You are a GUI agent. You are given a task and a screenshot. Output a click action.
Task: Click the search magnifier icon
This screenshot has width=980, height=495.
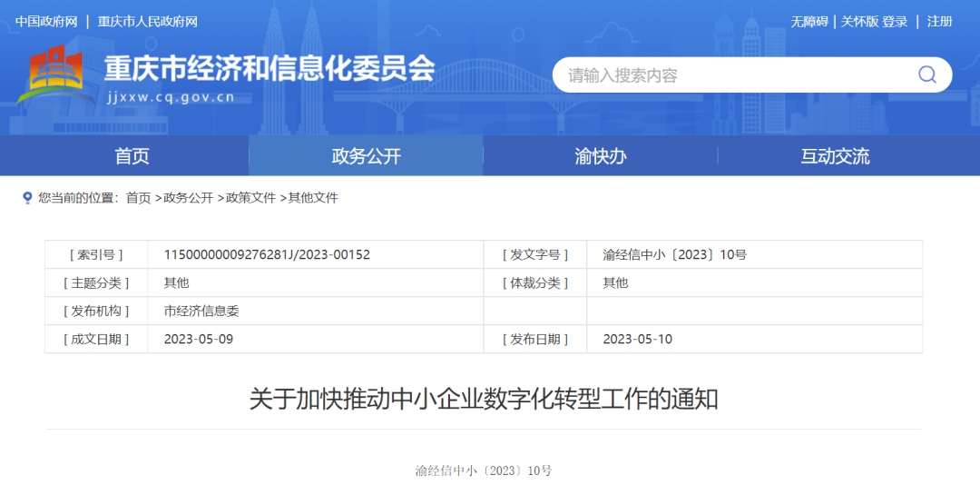coord(926,74)
